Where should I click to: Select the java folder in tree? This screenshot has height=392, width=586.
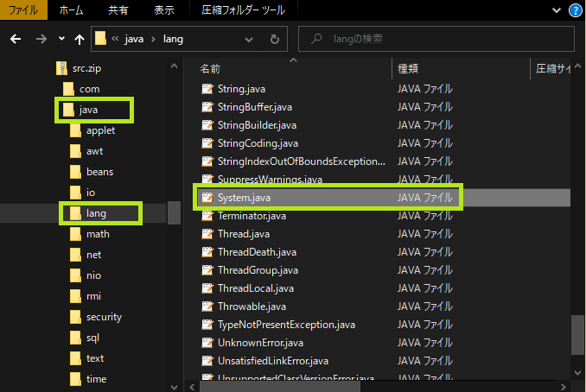coord(88,110)
